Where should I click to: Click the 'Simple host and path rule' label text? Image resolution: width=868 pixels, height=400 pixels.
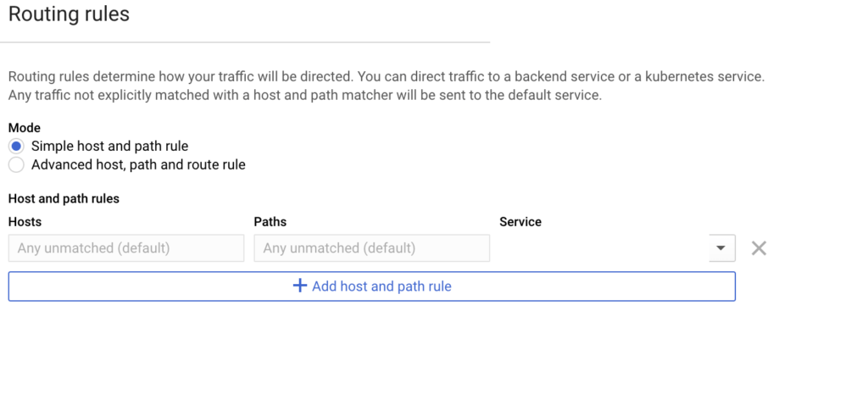coord(109,147)
